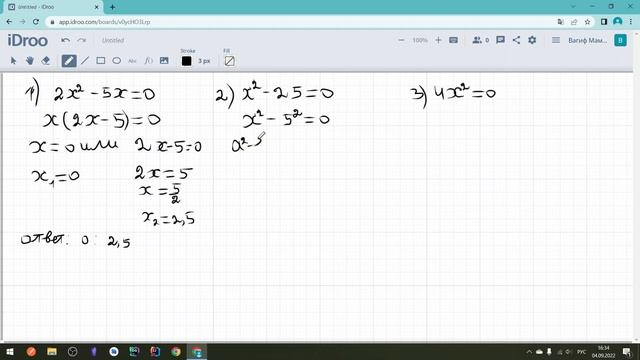
Task: Undo the last stroke
Action: [x=65, y=40]
